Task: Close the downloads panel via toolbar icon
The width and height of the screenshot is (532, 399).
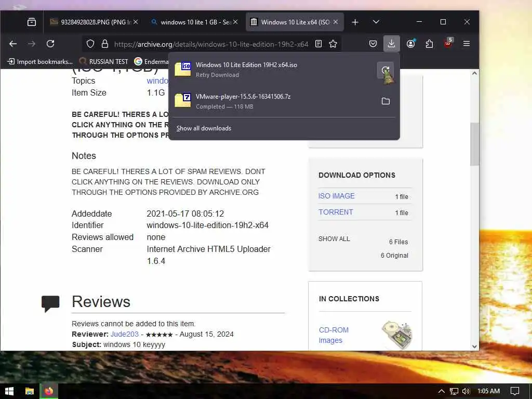Action: tap(392, 44)
